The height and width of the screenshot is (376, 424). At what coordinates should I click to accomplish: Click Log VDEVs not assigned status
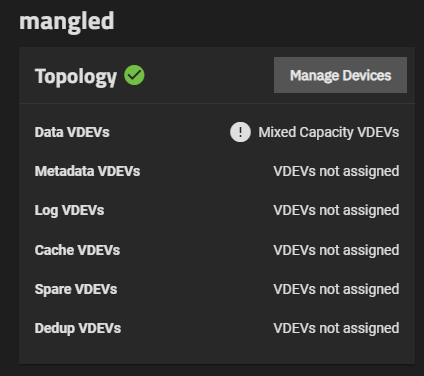tap(336, 210)
